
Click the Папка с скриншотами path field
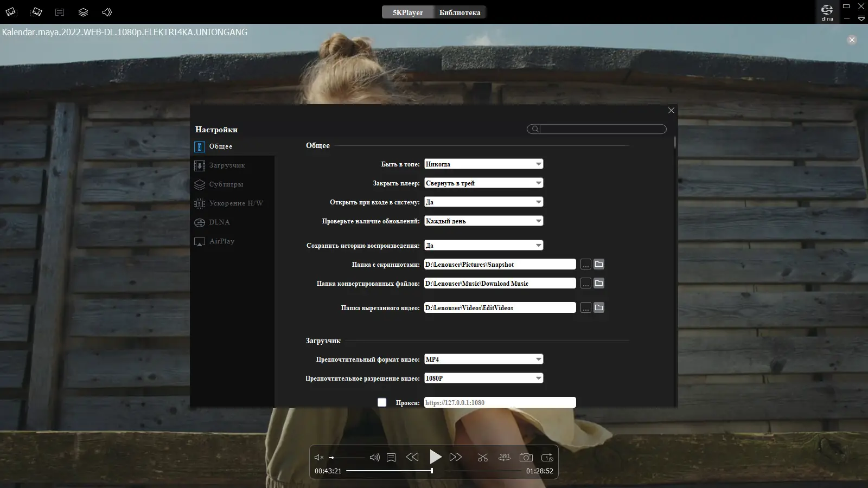[500, 265]
